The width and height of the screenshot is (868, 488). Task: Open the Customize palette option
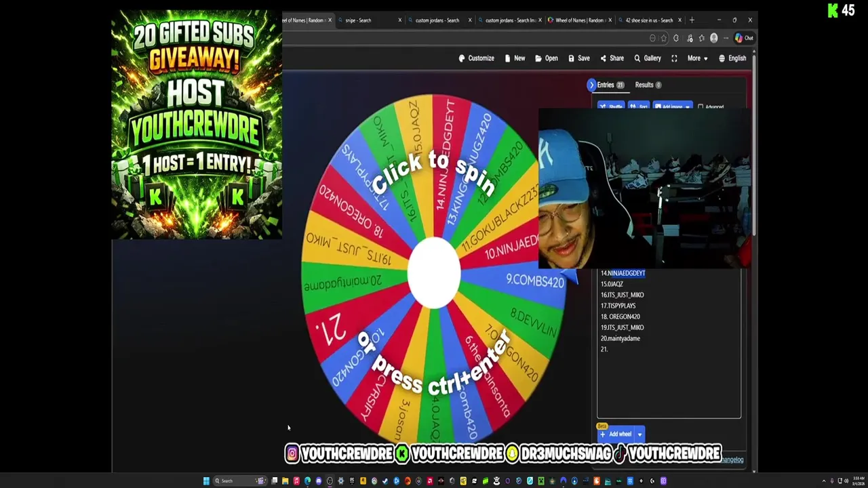point(476,58)
